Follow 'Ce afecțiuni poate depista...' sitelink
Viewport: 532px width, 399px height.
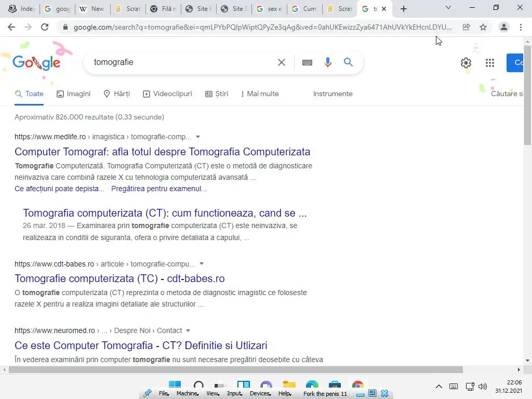(59, 189)
